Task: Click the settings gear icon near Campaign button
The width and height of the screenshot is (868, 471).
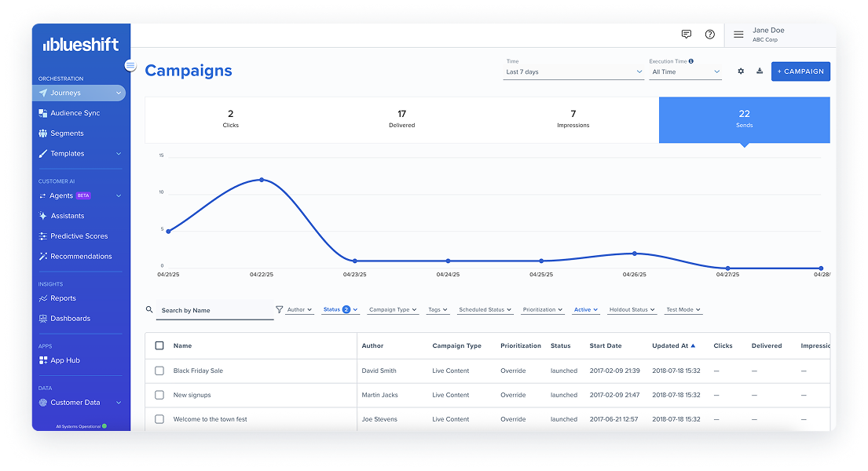Action: (740, 71)
